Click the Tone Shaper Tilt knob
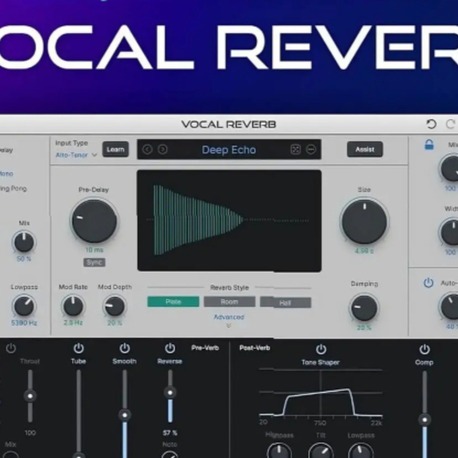Screen dimensions: 458x458 [321, 451]
